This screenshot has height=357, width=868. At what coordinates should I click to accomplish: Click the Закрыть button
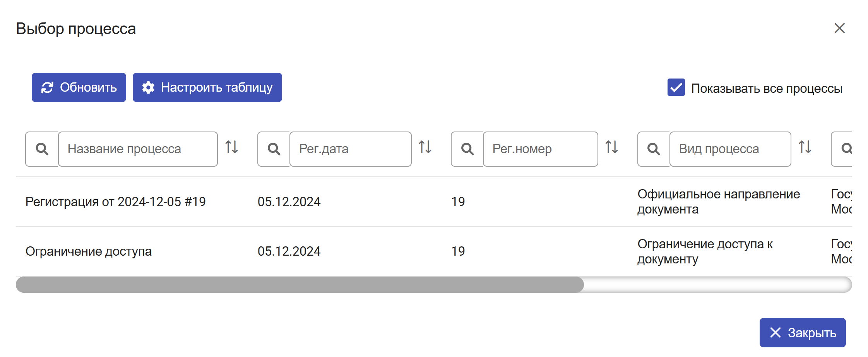click(x=802, y=333)
